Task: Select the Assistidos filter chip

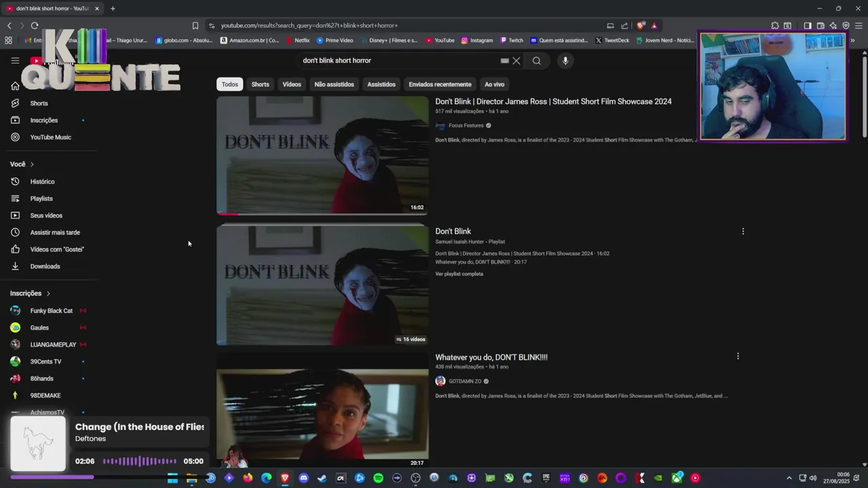Action: point(381,84)
